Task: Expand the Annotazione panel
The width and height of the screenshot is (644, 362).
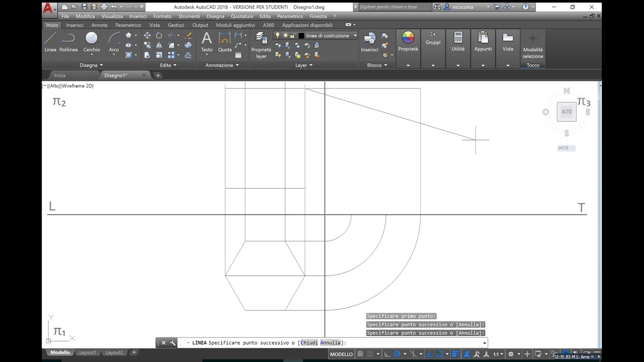Action: pos(222,65)
